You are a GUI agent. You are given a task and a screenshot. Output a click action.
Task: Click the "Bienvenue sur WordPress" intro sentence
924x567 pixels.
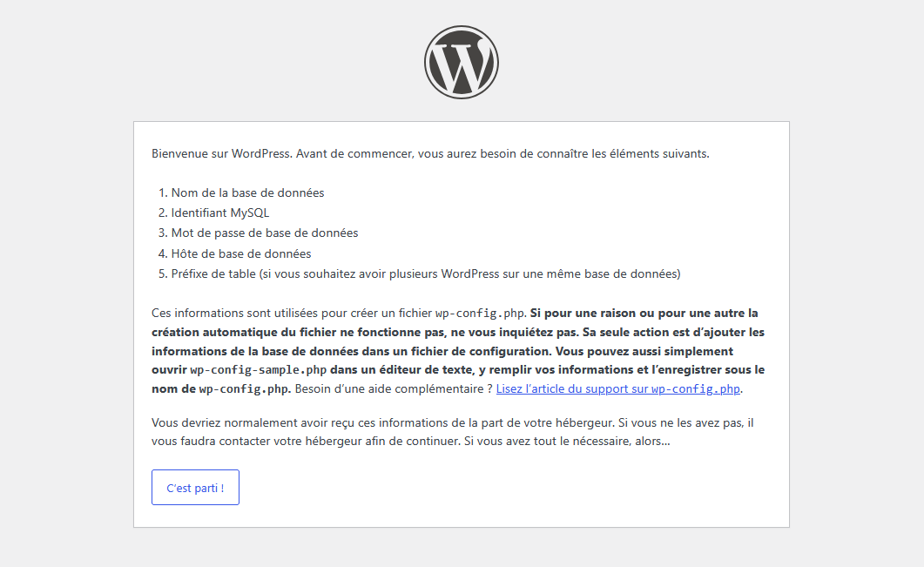click(x=430, y=154)
